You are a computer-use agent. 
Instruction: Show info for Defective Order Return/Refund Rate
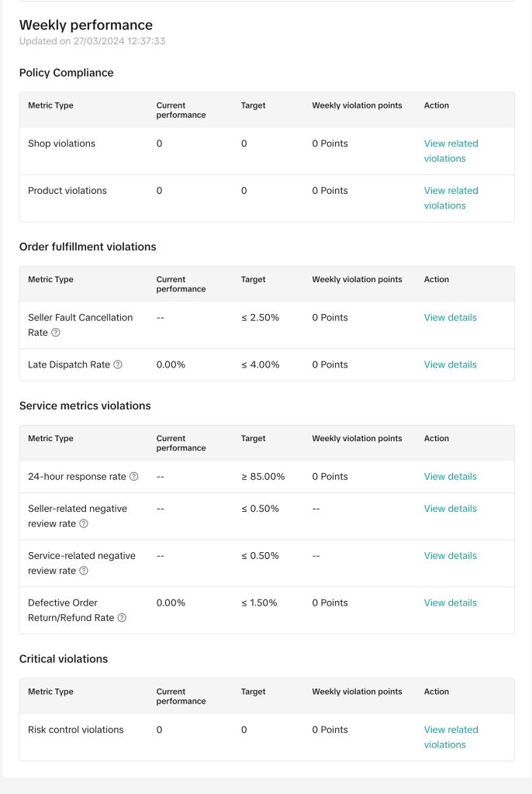pyautogui.click(x=122, y=618)
